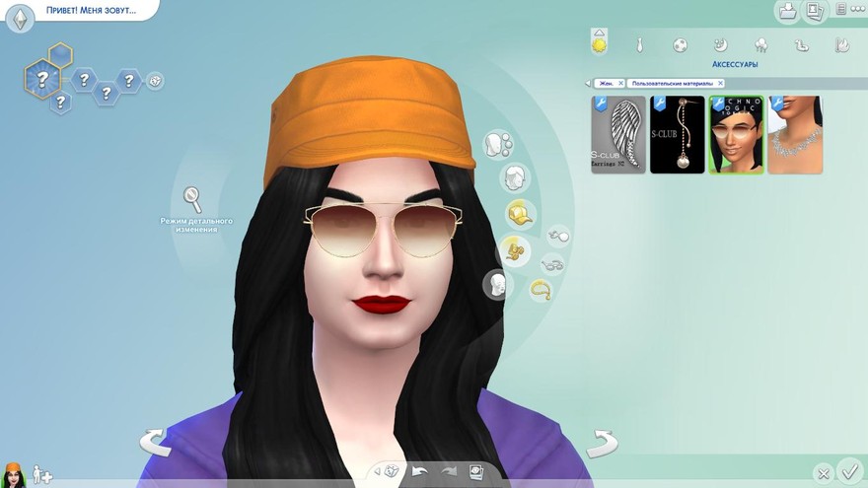This screenshot has width=868, height=488.
Task: Cancel changes with the X button
Action: (x=824, y=473)
